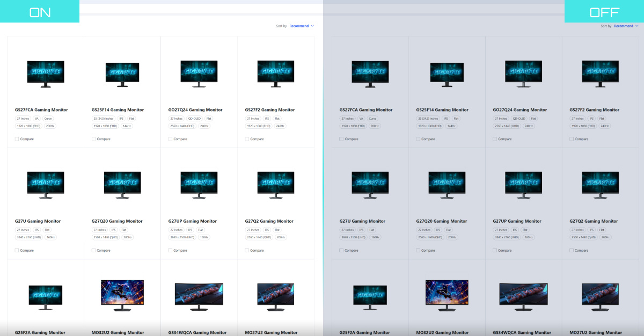Image resolution: width=644 pixels, height=336 pixels.
Task: Open the Sort by Recommend dropdown in ON panel
Action: point(299,26)
